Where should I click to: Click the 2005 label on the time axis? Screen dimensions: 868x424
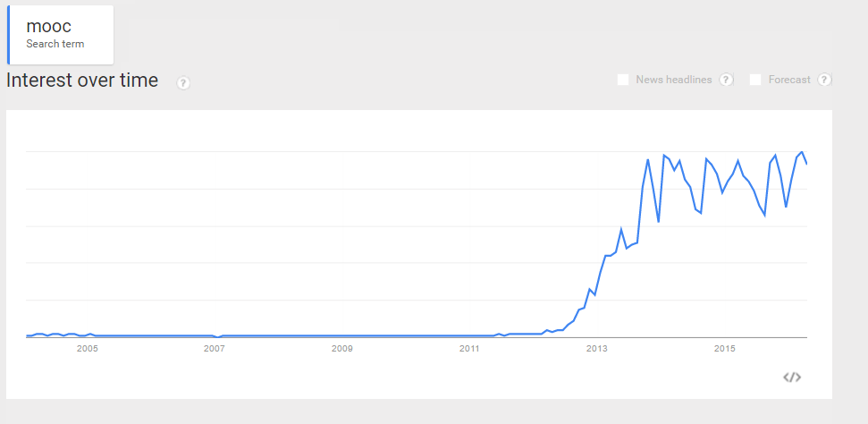pos(87,349)
